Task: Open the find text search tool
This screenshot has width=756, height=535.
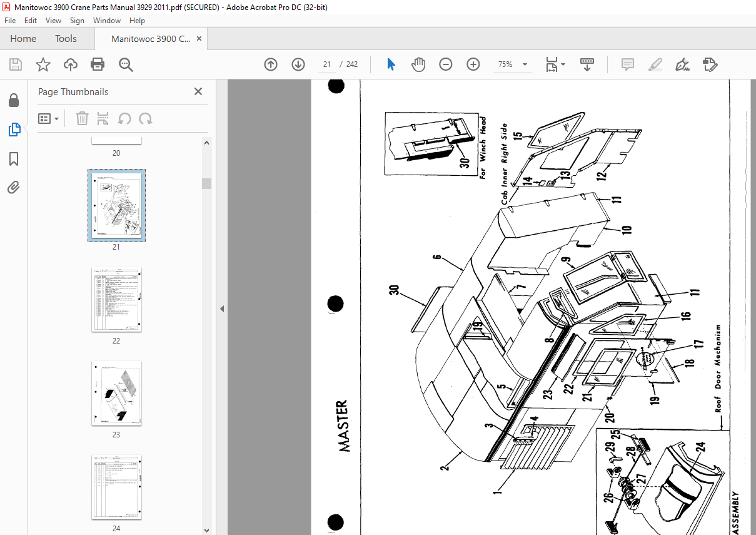Action: pyautogui.click(x=126, y=64)
